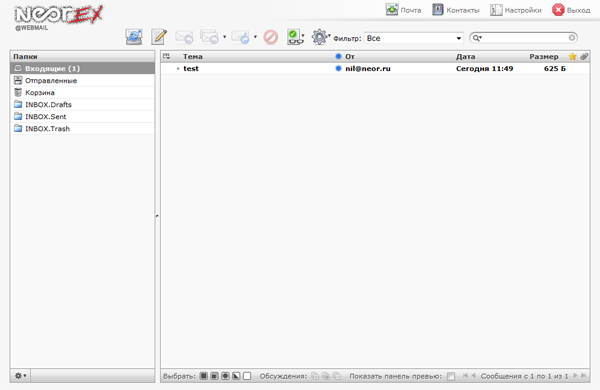Expand all threads icon next to Обсуждения

point(315,376)
